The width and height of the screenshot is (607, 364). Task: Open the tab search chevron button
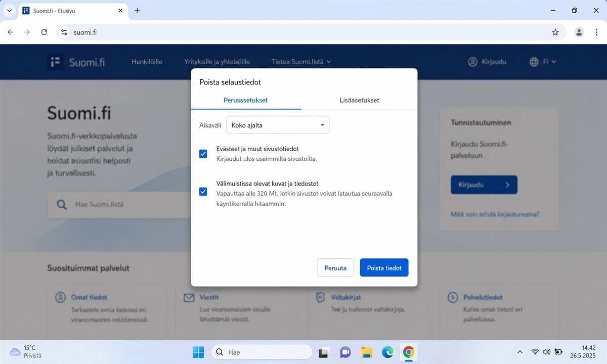9,11
